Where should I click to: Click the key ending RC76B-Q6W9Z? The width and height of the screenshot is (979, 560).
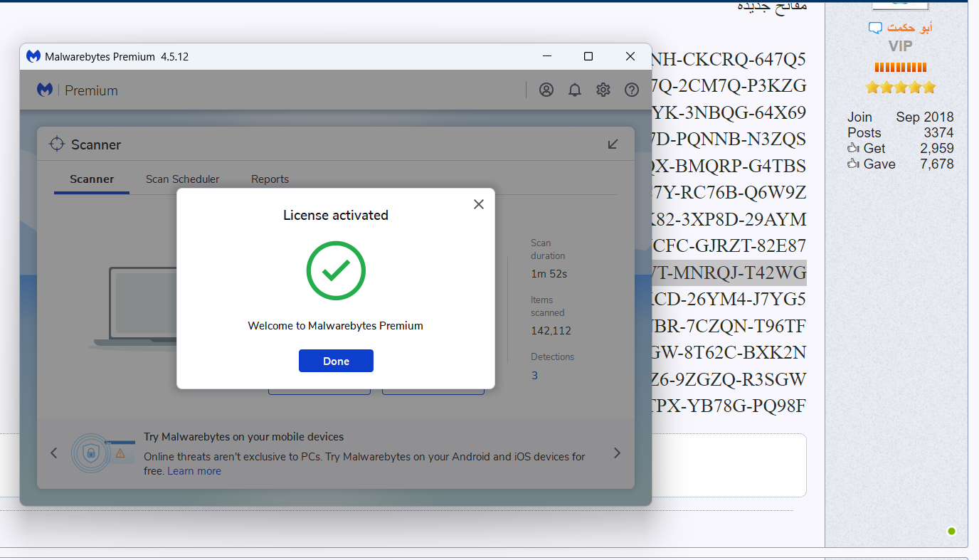point(729,192)
